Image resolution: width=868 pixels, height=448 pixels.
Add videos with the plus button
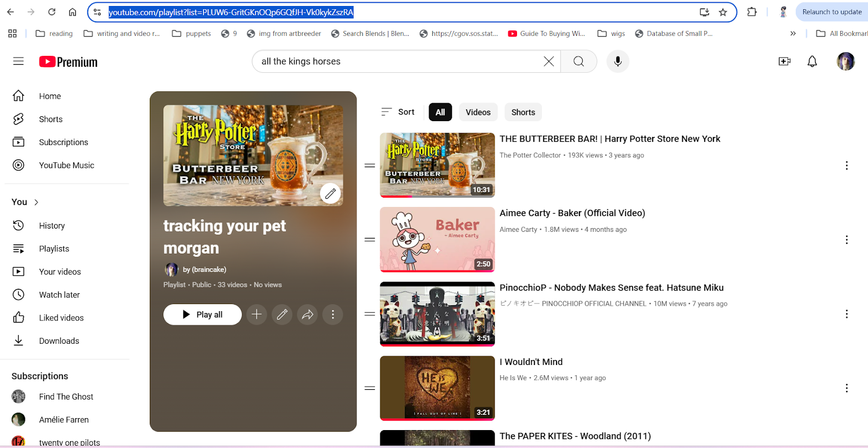[x=257, y=314]
